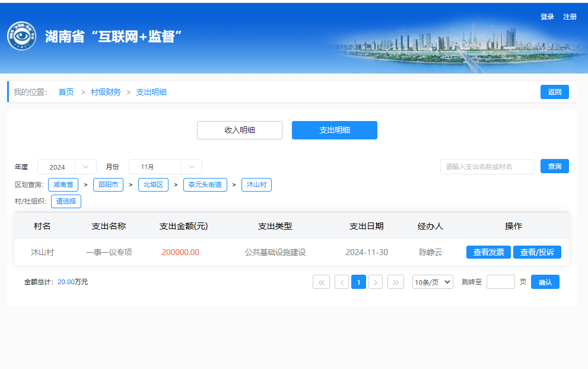Click 注册 in the header
588x369 pixels.
tap(570, 17)
